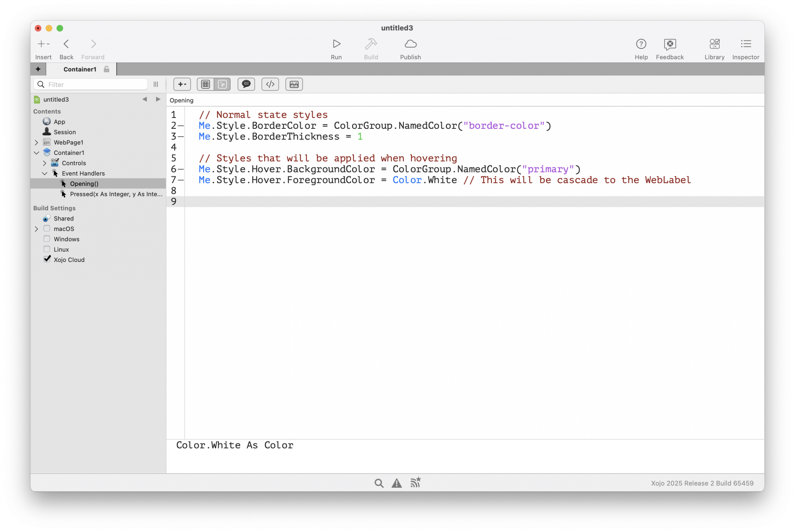The height and width of the screenshot is (532, 795).
Task: Expand the WebPage1 tree item
Action: (36, 142)
